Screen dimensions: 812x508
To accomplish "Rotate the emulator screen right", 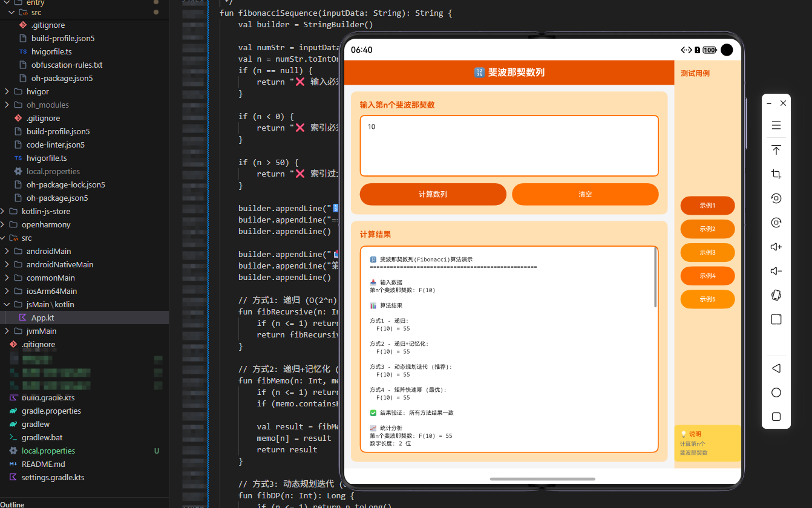I will coord(776,222).
